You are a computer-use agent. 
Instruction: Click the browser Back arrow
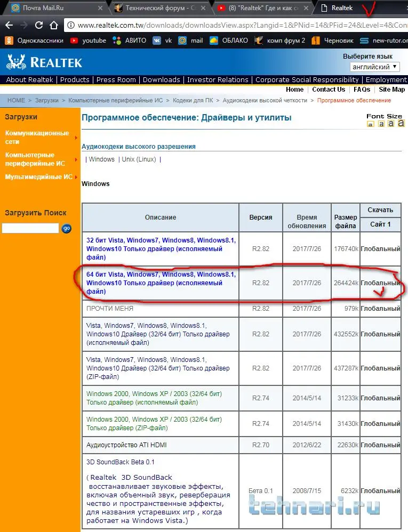(9, 25)
